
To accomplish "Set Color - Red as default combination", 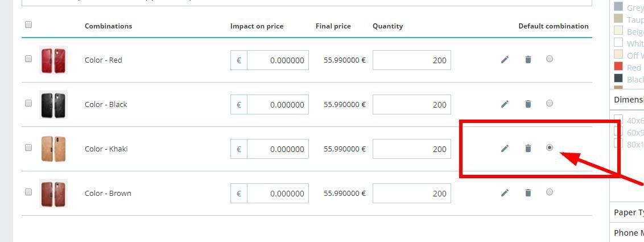I will pos(549,58).
